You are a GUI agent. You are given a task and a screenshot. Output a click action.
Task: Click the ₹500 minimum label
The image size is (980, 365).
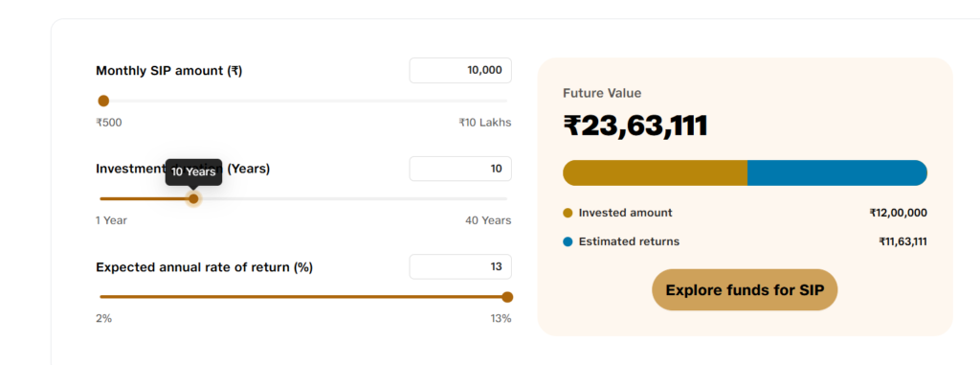pos(109,123)
